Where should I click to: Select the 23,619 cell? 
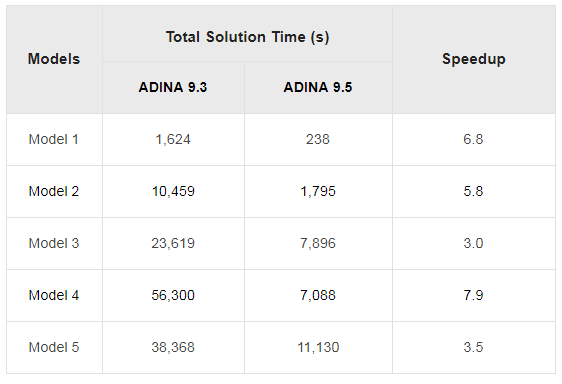[x=173, y=243]
